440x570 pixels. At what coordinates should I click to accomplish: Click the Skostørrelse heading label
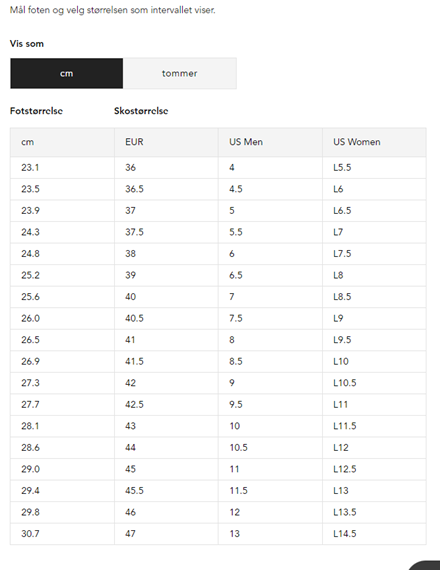pyautogui.click(x=141, y=111)
